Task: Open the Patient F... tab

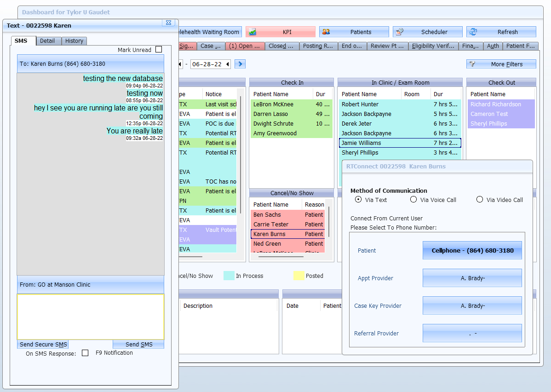Action: [x=521, y=46]
